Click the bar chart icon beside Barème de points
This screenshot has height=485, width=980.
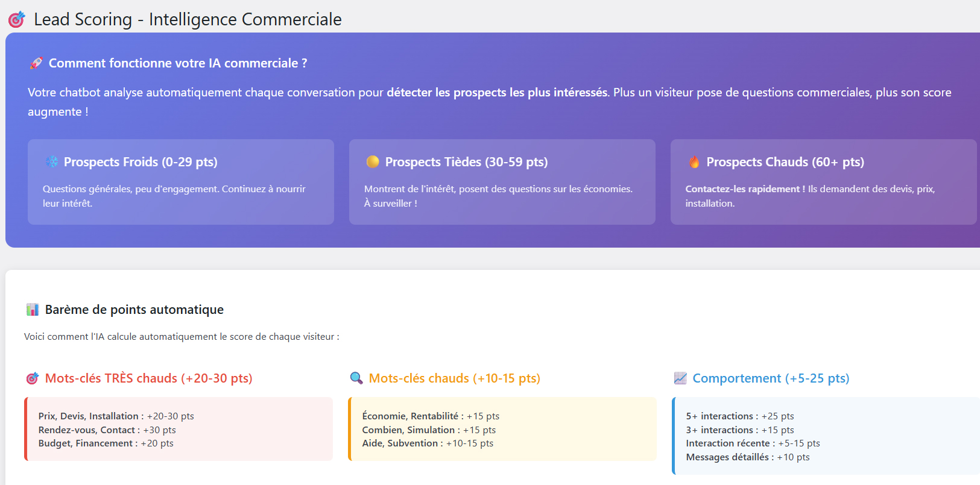(x=33, y=310)
